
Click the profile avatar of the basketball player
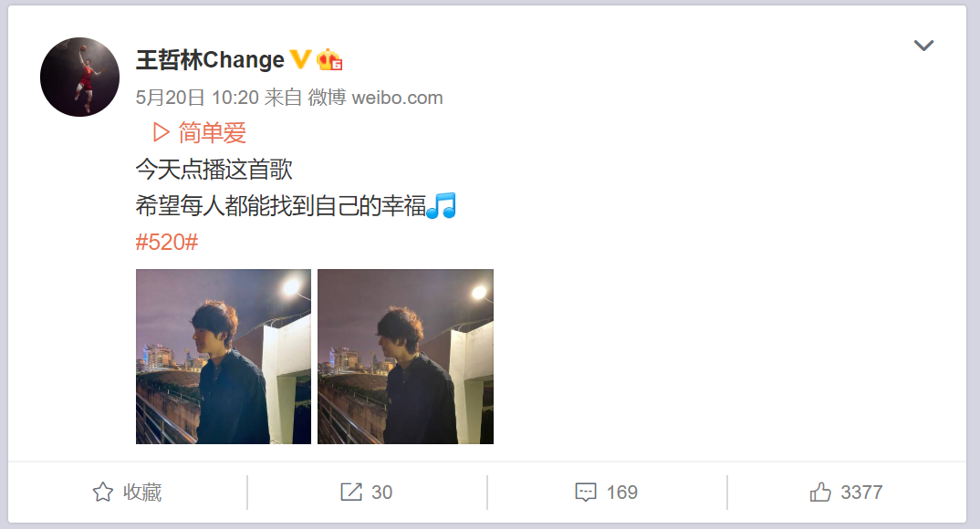coord(80,77)
